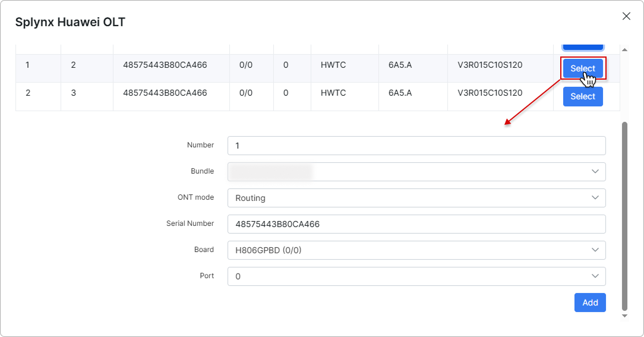Click 0/0 board cell in row 2
Image resolution: width=644 pixels, height=337 pixels.
click(x=245, y=93)
